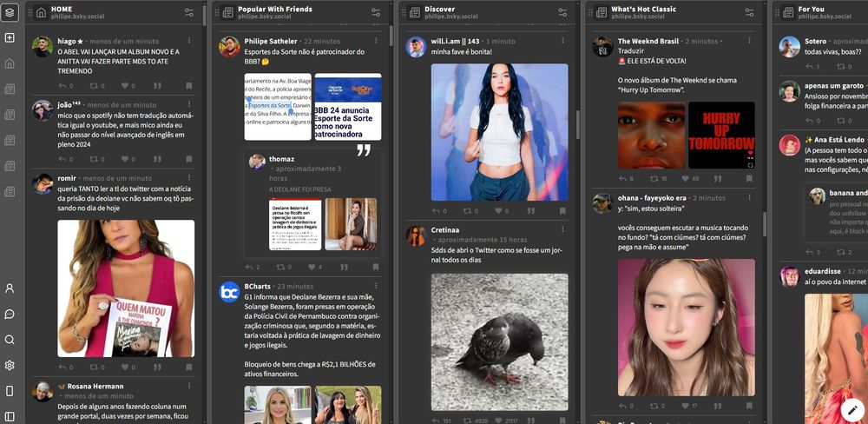Click the home icon in the sidebar

(x=10, y=63)
